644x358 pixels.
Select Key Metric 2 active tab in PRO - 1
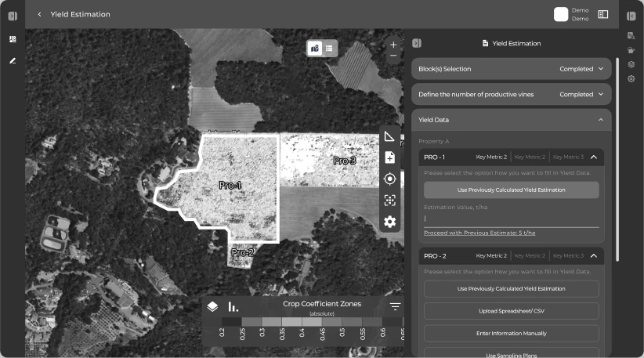pyautogui.click(x=491, y=157)
